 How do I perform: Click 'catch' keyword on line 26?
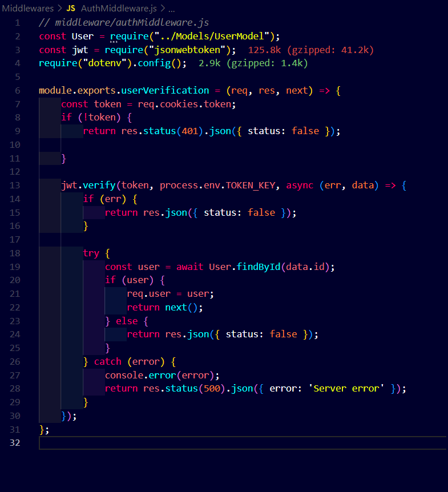[x=108, y=361]
